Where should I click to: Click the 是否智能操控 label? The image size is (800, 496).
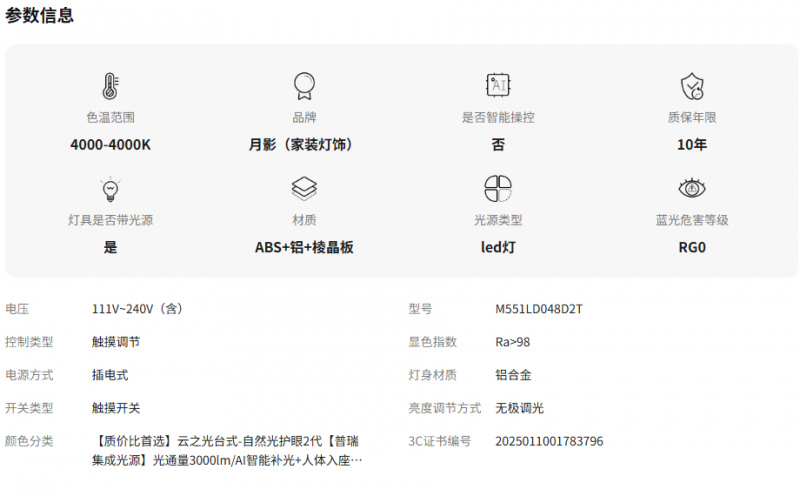498,117
